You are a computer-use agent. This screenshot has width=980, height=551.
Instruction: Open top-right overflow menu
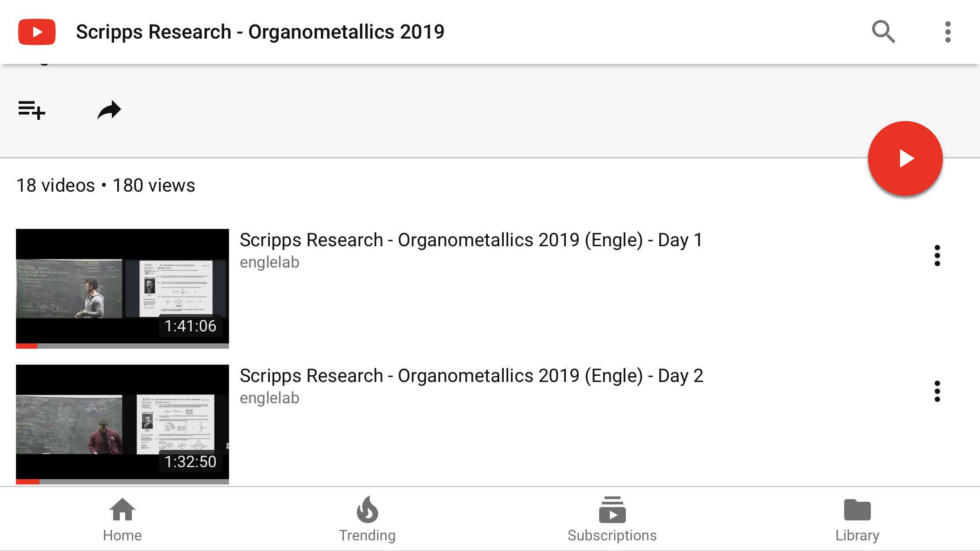tap(948, 32)
